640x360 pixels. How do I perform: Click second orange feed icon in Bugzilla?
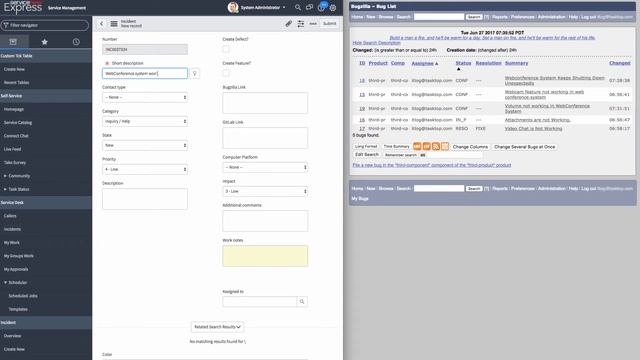pos(426,146)
